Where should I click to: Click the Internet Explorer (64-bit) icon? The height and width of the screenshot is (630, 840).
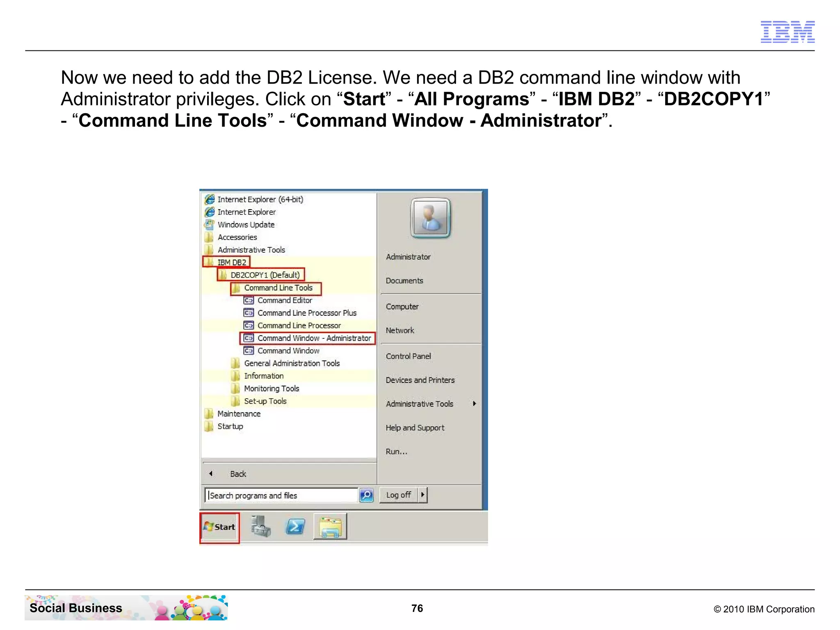click(210, 199)
